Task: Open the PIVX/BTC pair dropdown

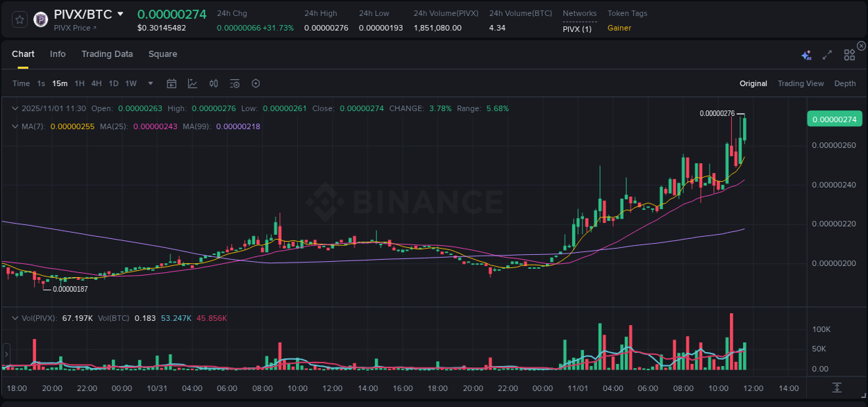Action: 122,13
